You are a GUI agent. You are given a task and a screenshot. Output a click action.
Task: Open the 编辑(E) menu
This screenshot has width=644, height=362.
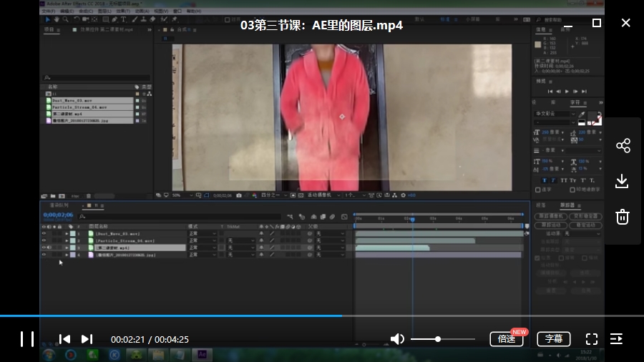[x=67, y=11]
